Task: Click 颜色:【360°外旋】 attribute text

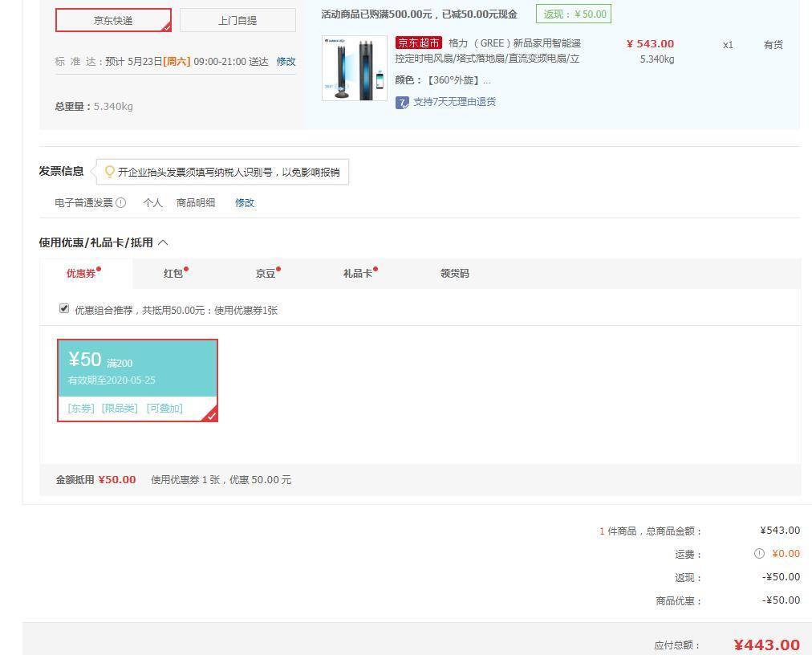Action: pyautogui.click(x=443, y=80)
